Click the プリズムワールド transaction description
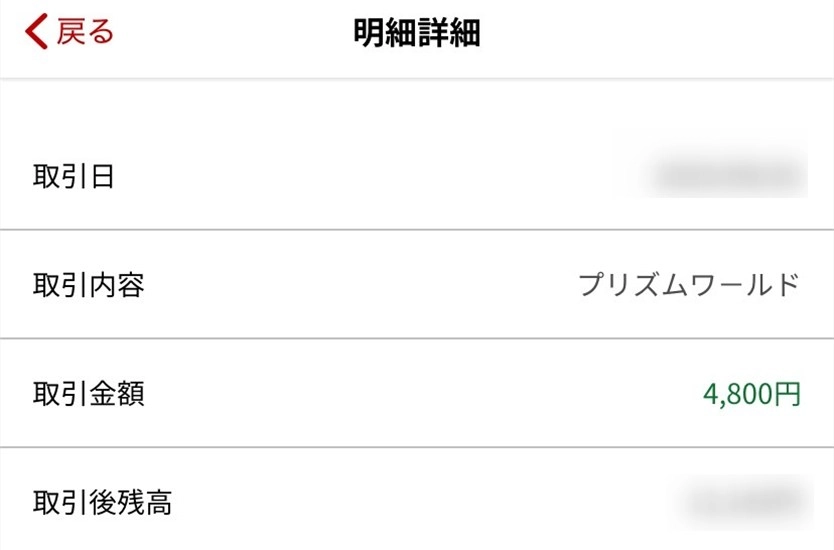Image resolution: width=834 pixels, height=550 pixels. tap(689, 285)
